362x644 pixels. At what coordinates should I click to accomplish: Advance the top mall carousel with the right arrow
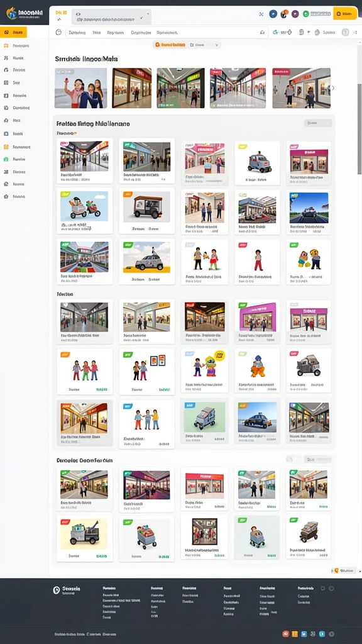point(333,88)
